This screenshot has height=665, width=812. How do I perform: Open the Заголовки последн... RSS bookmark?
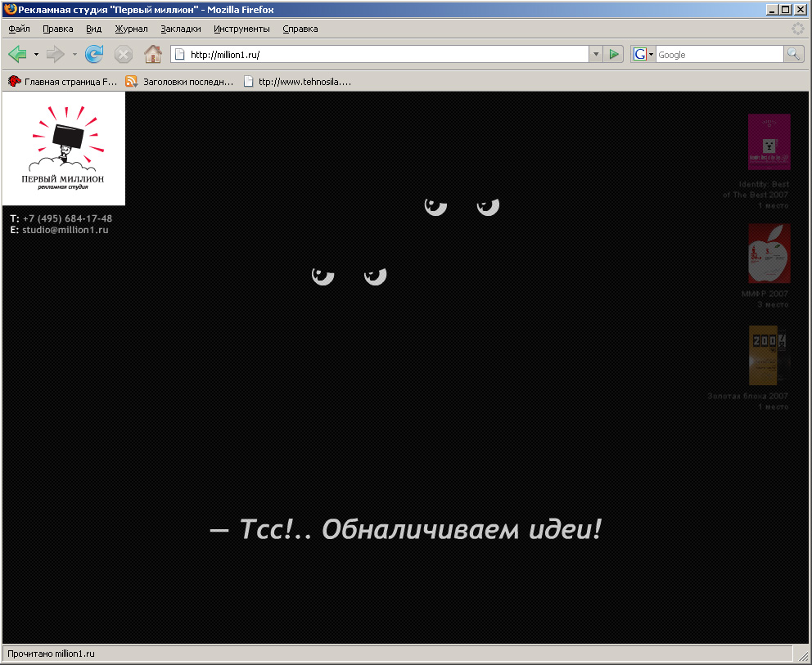(179, 81)
